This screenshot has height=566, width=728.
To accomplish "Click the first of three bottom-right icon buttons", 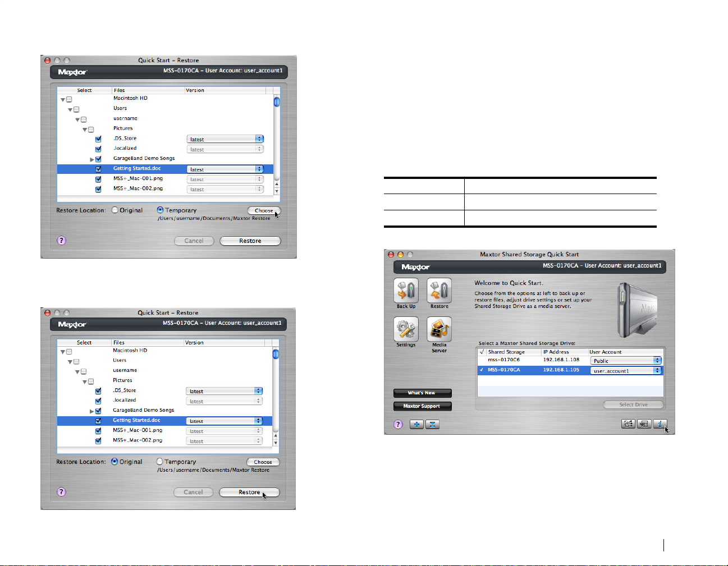I will point(629,424).
